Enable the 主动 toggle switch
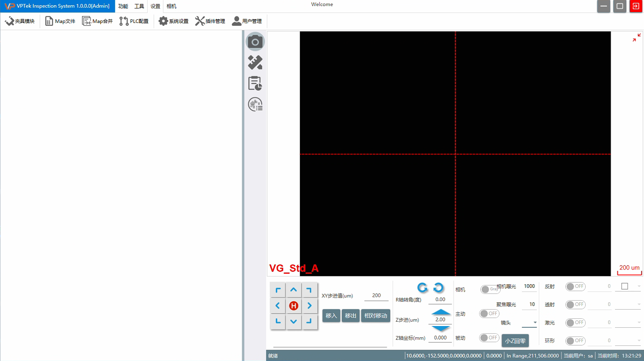 489,314
